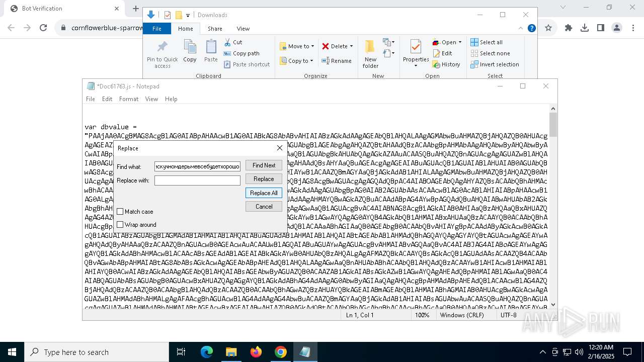Click the Replace All button
The width and height of the screenshot is (644, 362).
(x=264, y=193)
